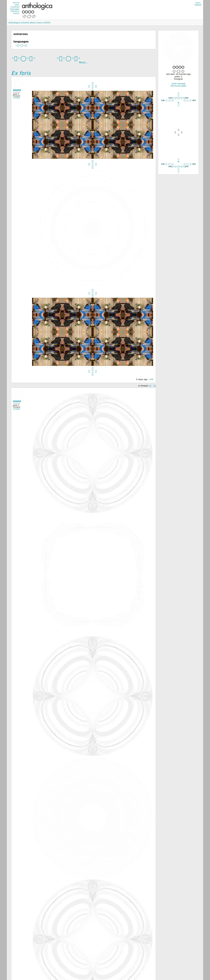Image resolution: width=210 pixels, height=980 pixels.
Task: Open OOOO username in the second post
Action: [17, 401]
